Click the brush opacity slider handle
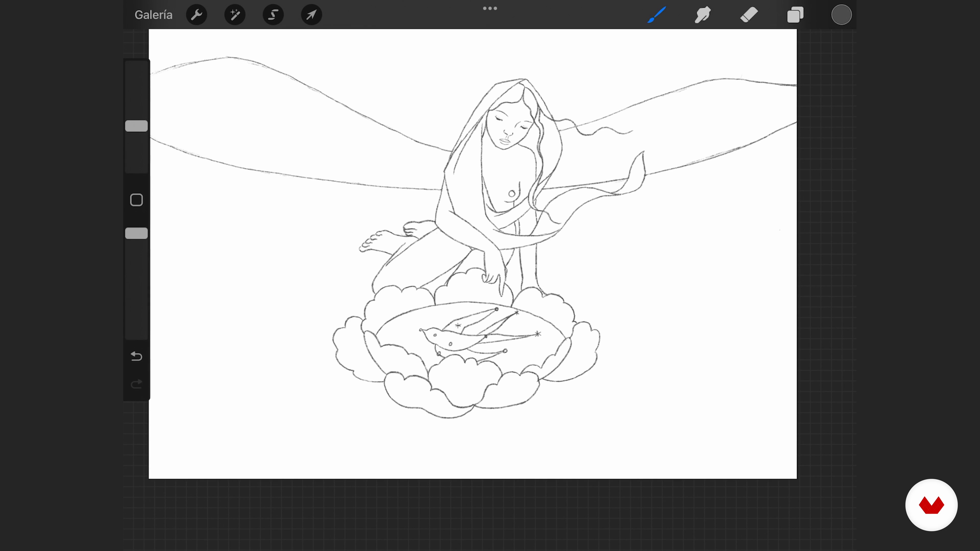980x551 pixels. point(137,233)
